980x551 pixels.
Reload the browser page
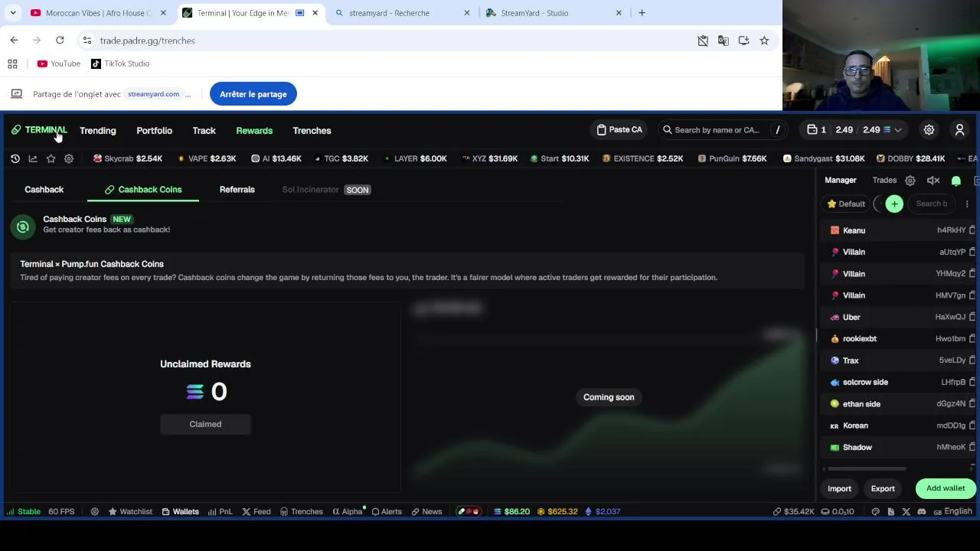[x=60, y=41]
